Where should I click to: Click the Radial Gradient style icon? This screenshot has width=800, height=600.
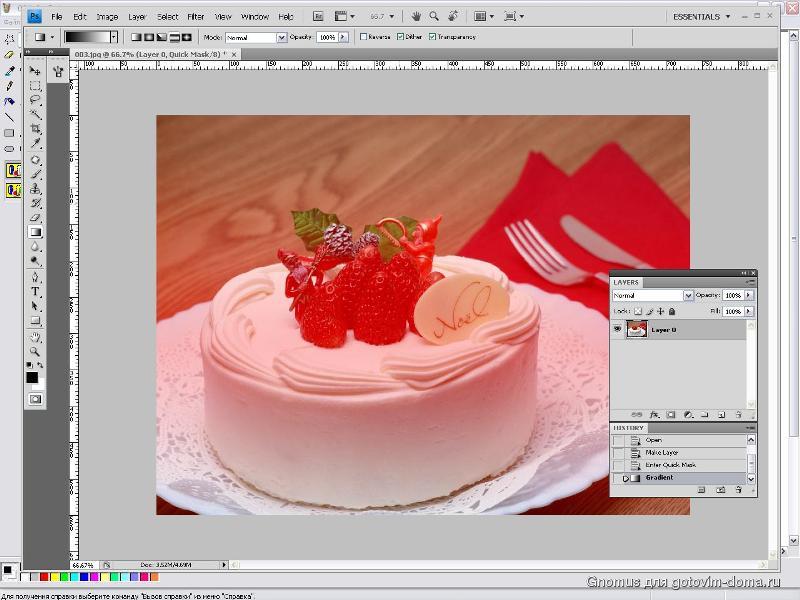tap(149, 37)
